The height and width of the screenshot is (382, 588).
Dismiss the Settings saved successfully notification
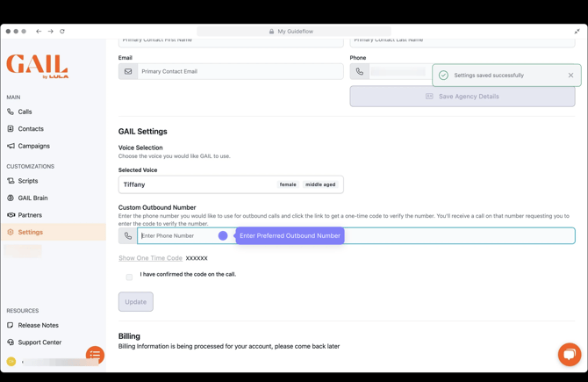pos(570,76)
